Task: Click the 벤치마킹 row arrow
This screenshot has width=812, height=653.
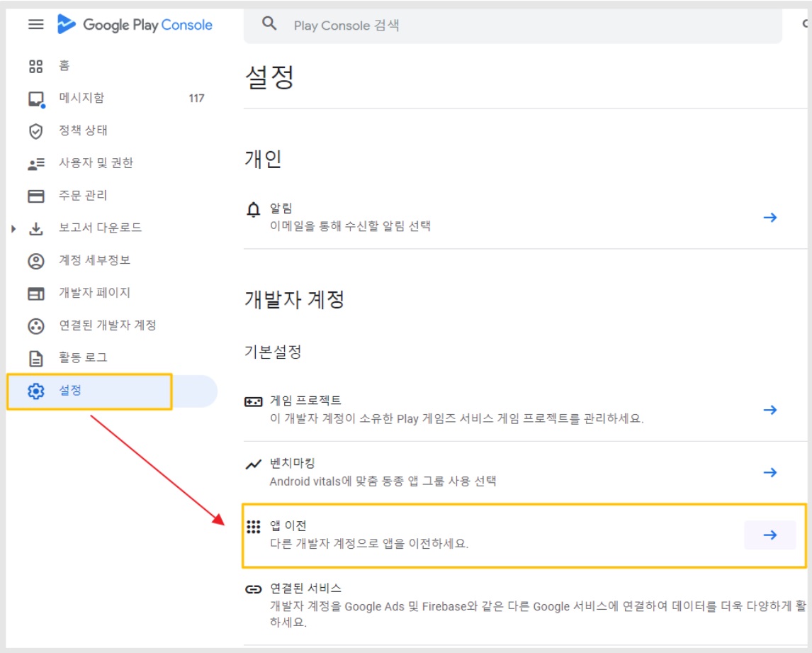Action: point(770,473)
